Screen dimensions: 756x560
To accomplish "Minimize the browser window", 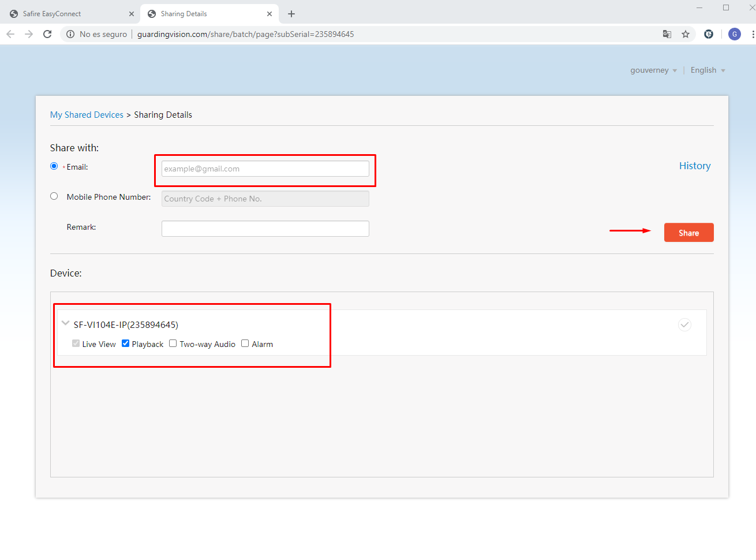I will tap(699, 8).
